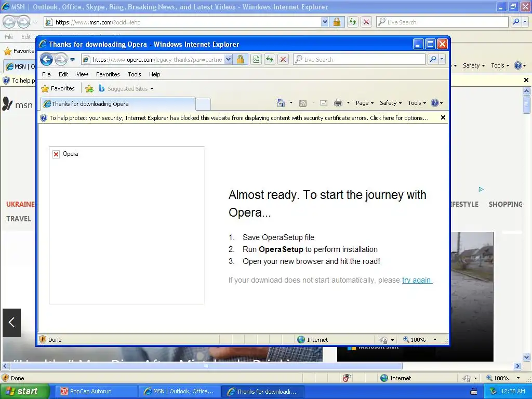The width and height of the screenshot is (532, 399).
Task: Click Add to Favorites Bar icon
Action: [89, 89]
